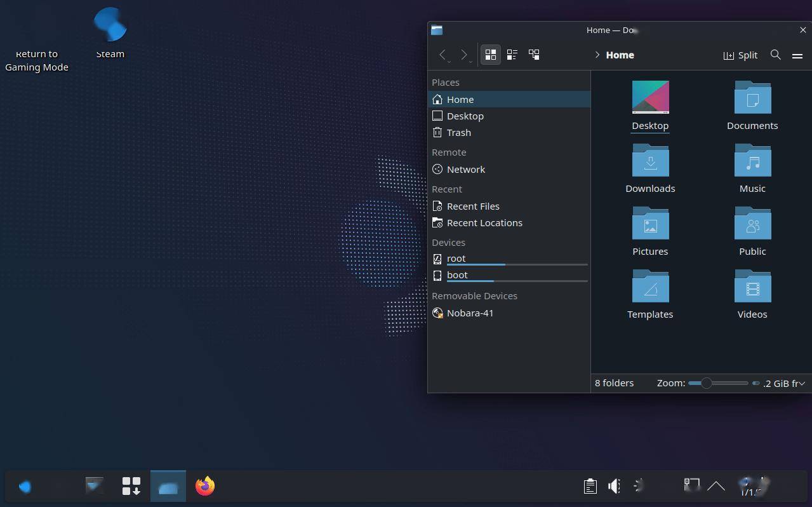Select the Videos folder icon

(752, 285)
